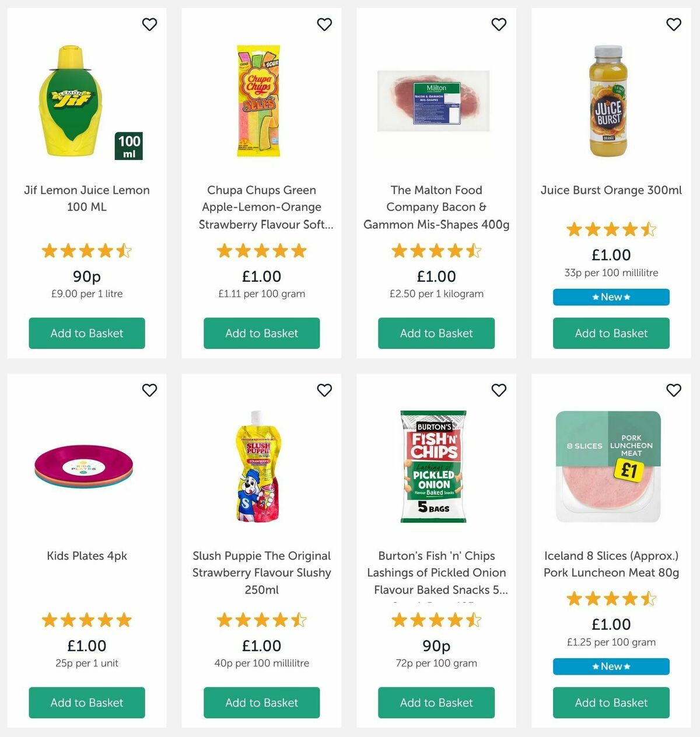Open Iceland 8 Slices Pork Luncheon Meat page

point(611,564)
